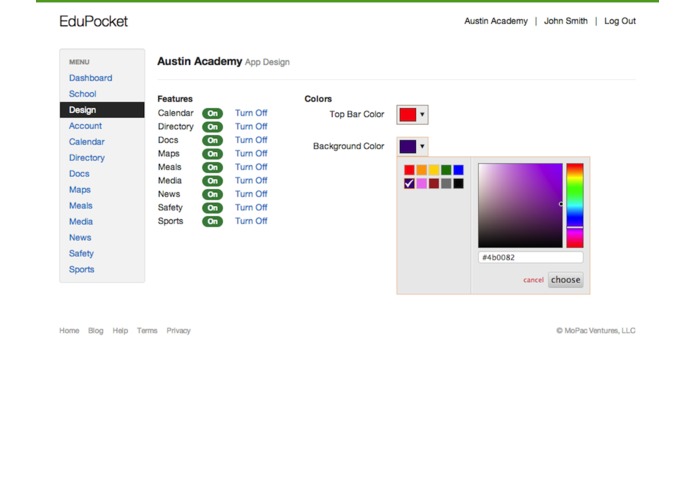Click Turn Off for News
695x494 pixels.
(x=251, y=194)
